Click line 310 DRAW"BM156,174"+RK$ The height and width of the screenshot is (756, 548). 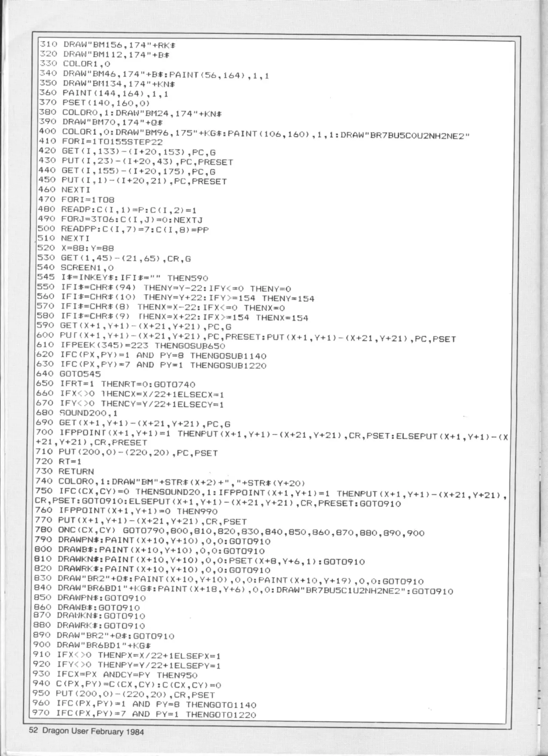[x=107, y=45]
